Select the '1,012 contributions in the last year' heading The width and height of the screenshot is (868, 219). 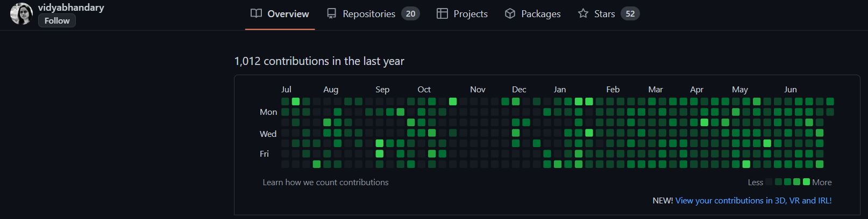point(319,61)
